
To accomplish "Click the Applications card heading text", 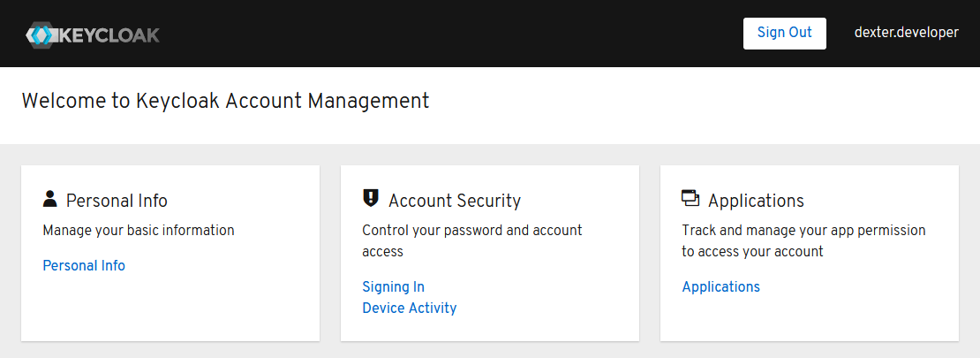I will click(756, 201).
